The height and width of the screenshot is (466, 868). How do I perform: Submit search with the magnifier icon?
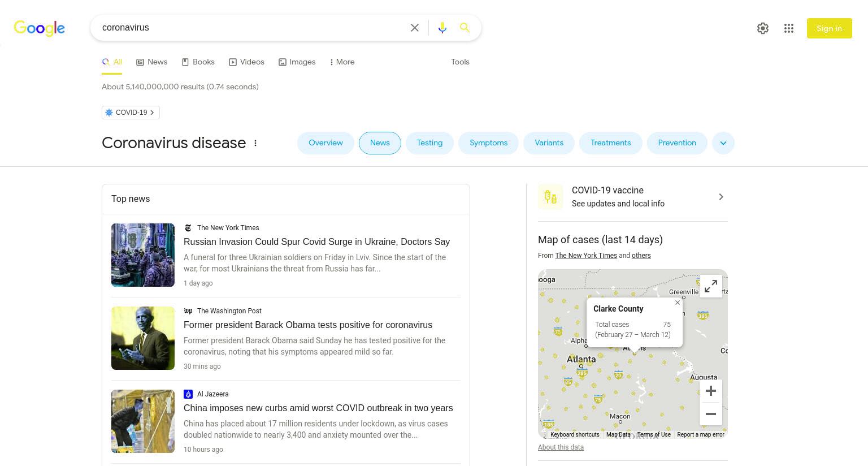point(465,28)
